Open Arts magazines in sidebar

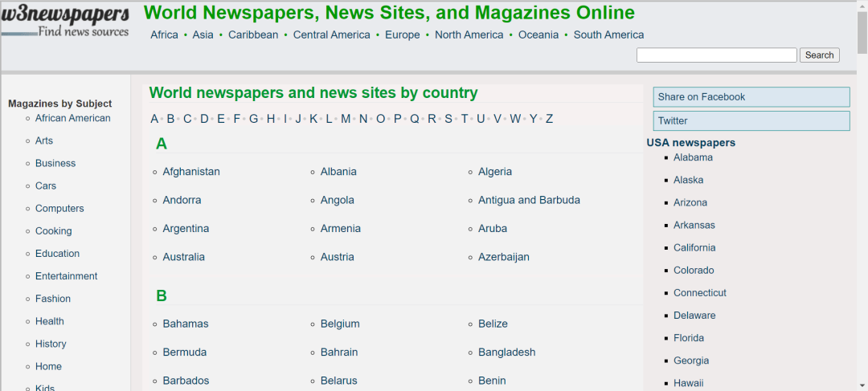pos(44,141)
